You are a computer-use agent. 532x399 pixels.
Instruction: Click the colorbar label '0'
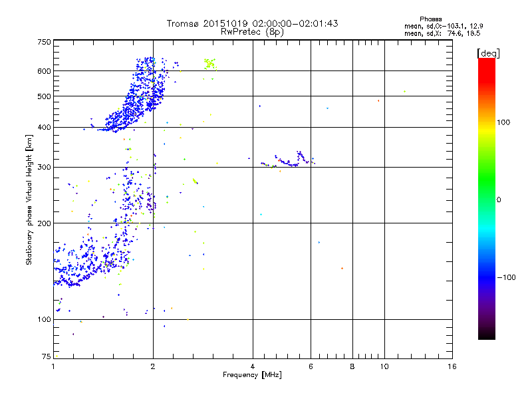pyautogui.click(x=499, y=200)
